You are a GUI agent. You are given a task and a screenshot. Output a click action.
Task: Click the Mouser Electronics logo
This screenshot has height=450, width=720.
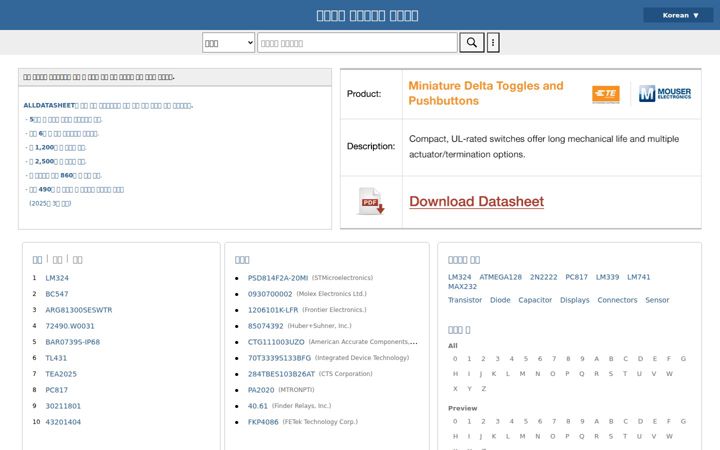pyautogui.click(x=665, y=94)
